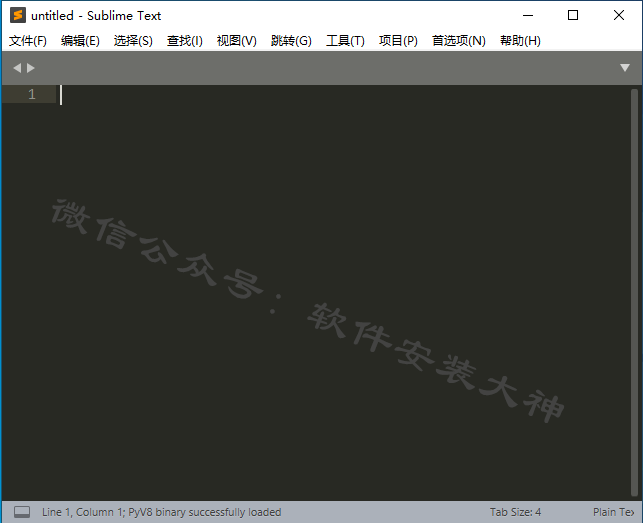Maximize the Sublime Text window
The height and width of the screenshot is (523, 643).
click(x=573, y=15)
